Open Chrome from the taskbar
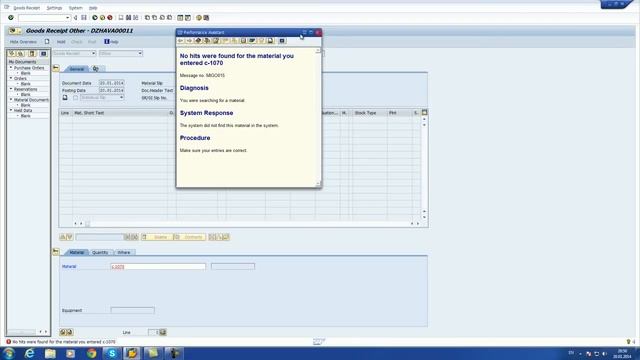This screenshot has height=360, width=640. click(91, 353)
